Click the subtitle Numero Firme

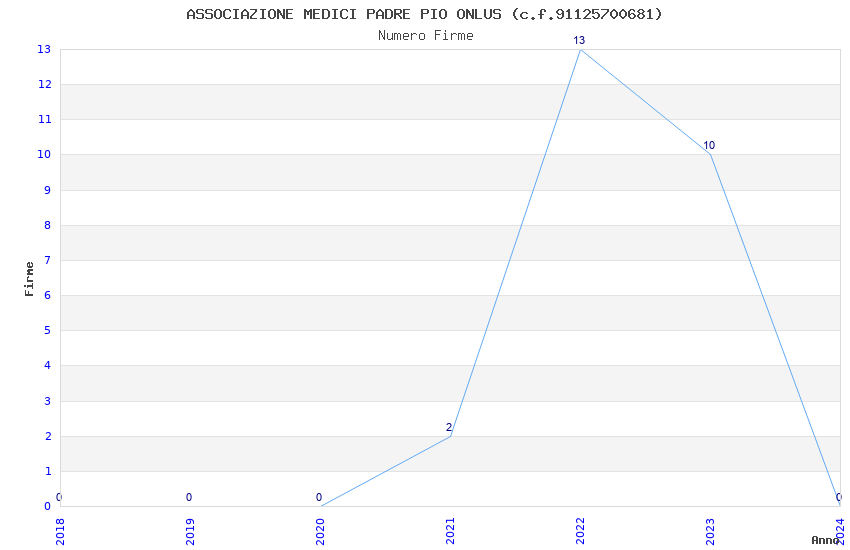426,36
